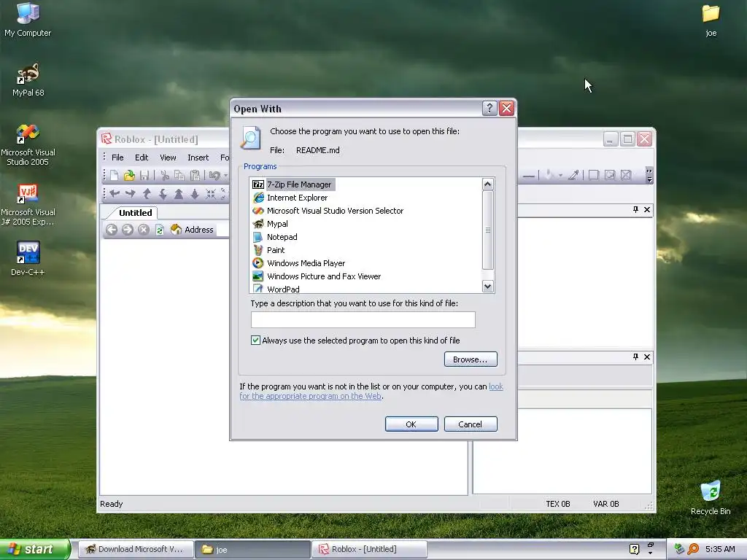Click the Undo arrow icon in Roblox toolbar
Image resolution: width=747 pixels, height=560 pixels.
[214, 175]
